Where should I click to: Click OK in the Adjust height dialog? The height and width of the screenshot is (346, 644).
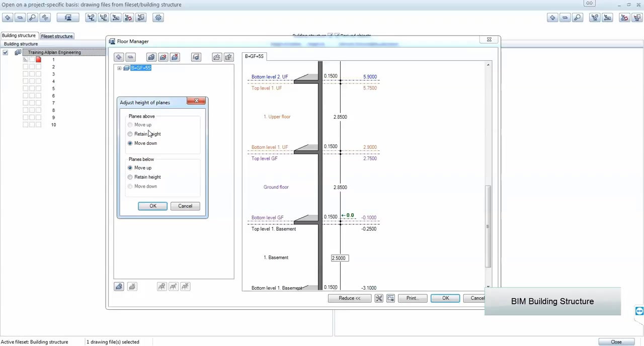click(x=152, y=206)
